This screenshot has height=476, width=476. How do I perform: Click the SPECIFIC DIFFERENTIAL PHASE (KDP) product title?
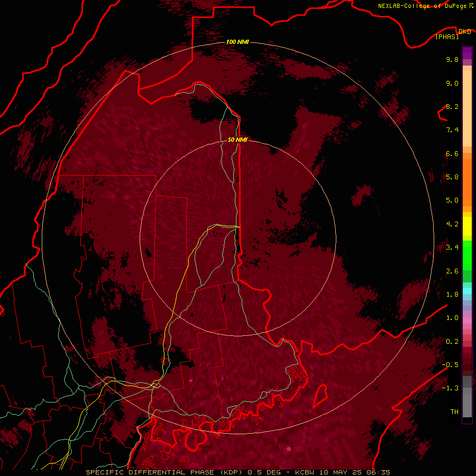pyautogui.click(x=165, y=472)
